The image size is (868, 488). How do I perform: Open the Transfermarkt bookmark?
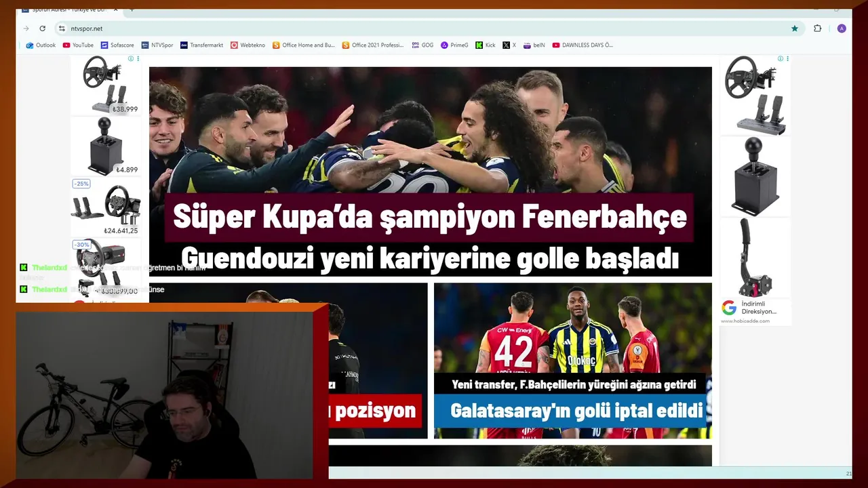click(x=201, y=45)
